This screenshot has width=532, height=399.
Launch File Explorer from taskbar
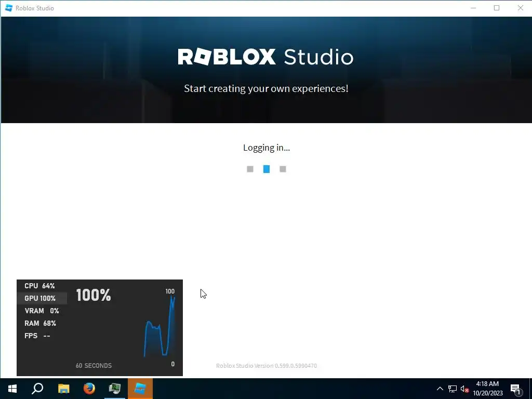coord(63,389)
